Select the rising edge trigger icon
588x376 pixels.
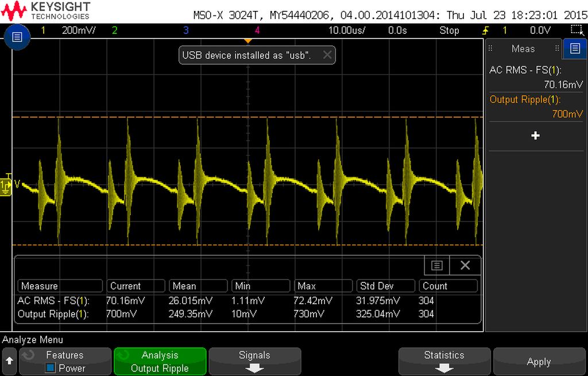click(x=486, y=30)
